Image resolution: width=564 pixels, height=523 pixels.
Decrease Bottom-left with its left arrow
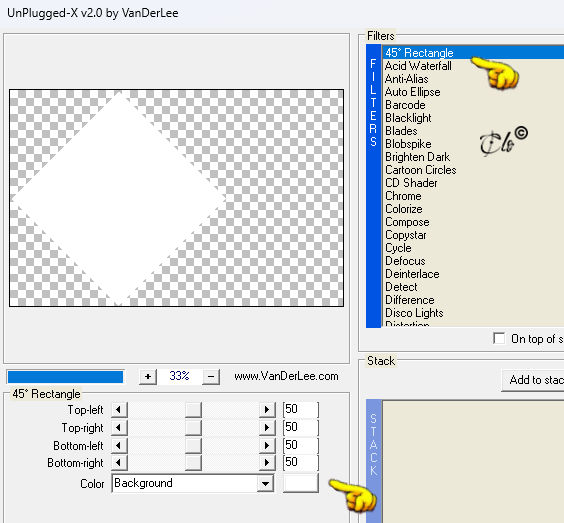coord(119,445)
